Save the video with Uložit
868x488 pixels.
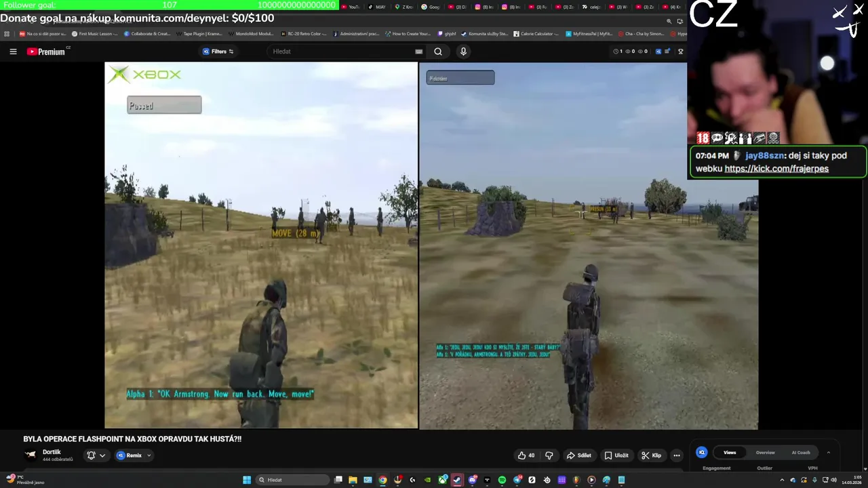coord(616,455)
